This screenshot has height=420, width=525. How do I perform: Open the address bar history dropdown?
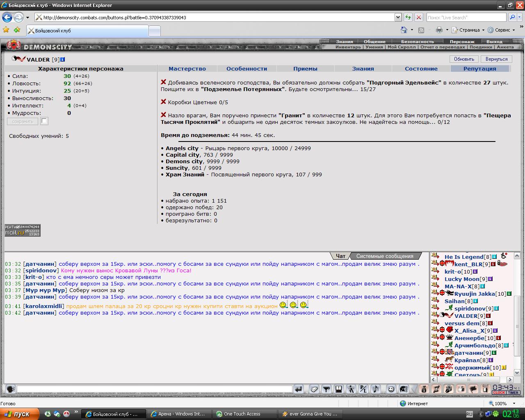coord(398,17)
